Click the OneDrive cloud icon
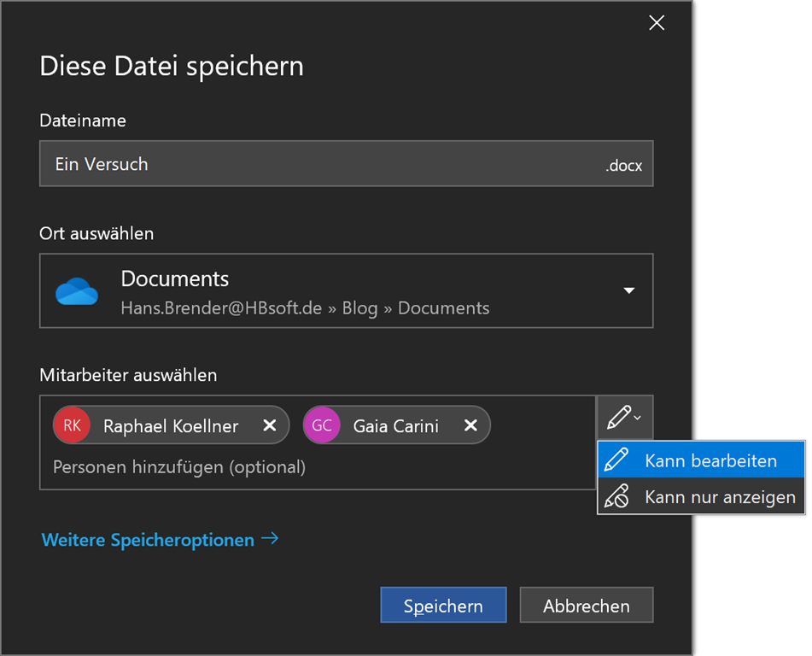Screen dimensions: 812x656 click(x=77, y=291)
